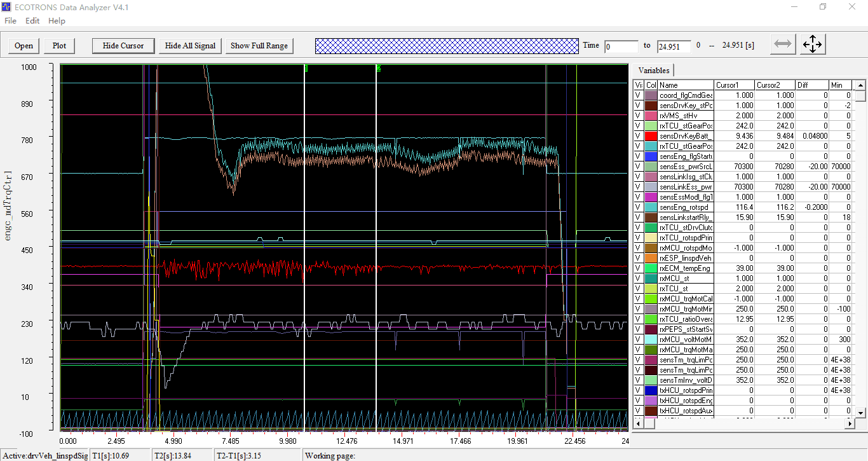Toggle visibility V of coord_flgCmdGea row
Image resolution: width=868 pixels, height=461 pixels.
pyautogui.click(x=638, y=95)
